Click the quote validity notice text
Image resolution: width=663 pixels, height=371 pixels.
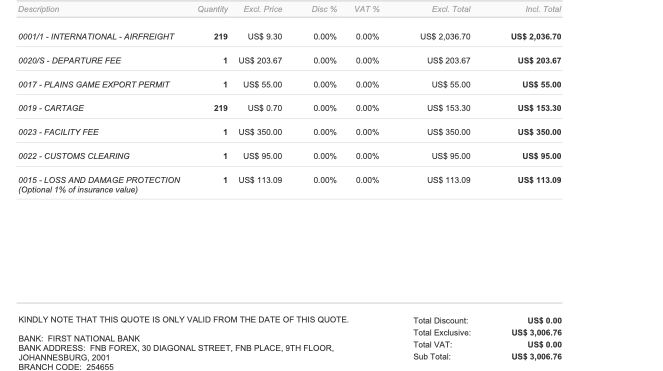click(x=184, y=320)
